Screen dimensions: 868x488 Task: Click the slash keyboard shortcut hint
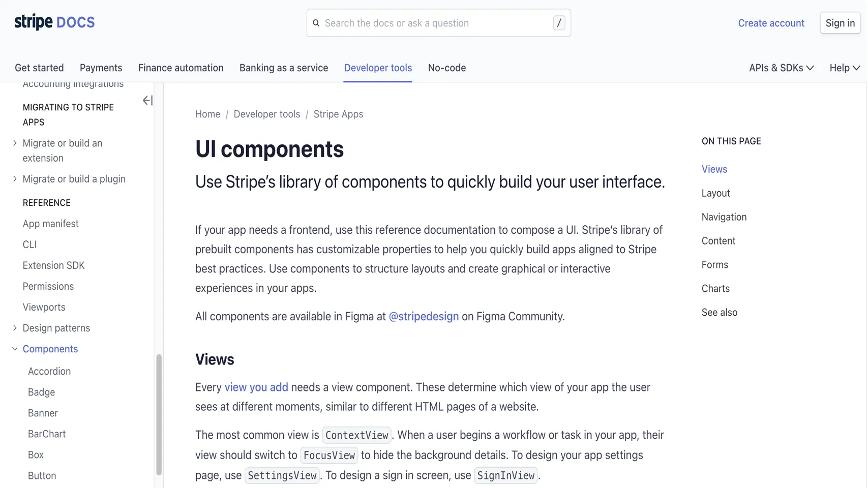[x=558, y=22]
